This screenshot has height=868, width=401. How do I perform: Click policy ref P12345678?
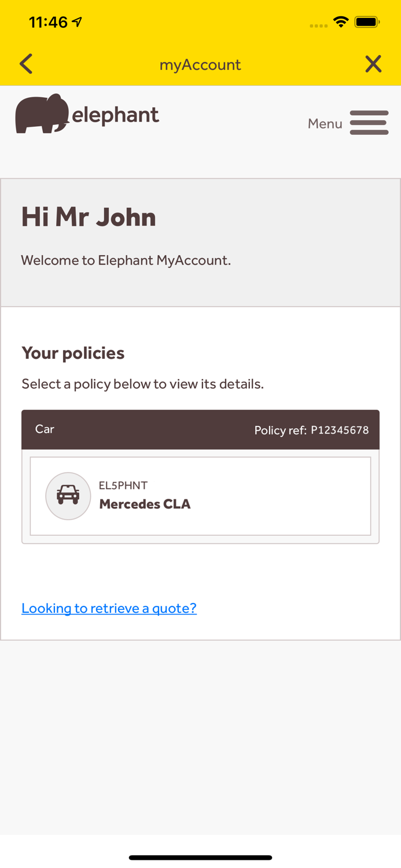point(339,430)
